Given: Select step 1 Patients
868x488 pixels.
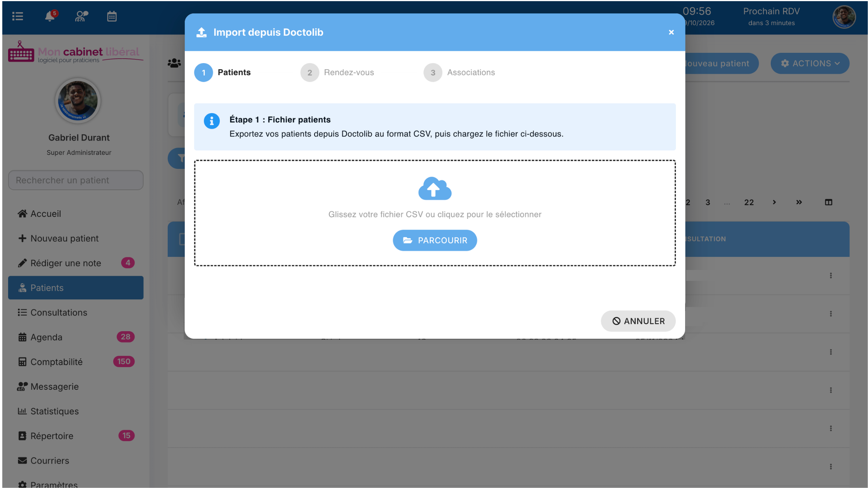Looking at the screenshot, I should coord(223,72).
